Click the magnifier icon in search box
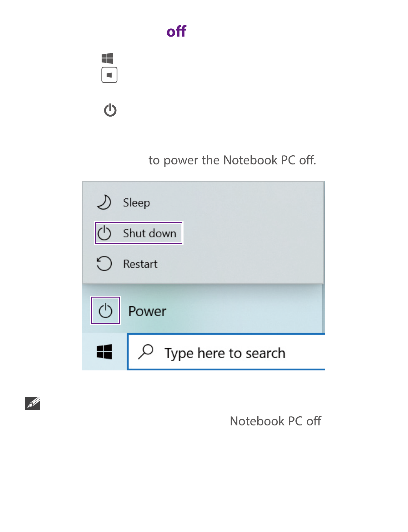Viewport: 408px width, 532px height. click(146, 352)
